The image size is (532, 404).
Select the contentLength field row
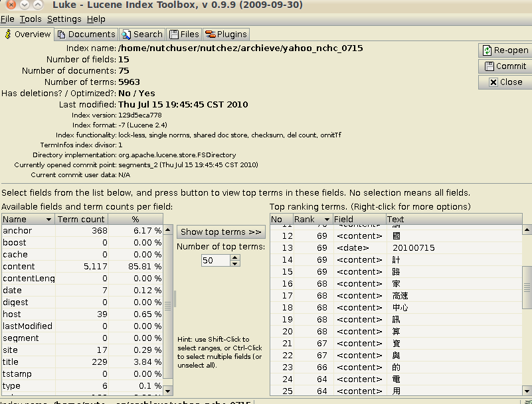(82, 278)
